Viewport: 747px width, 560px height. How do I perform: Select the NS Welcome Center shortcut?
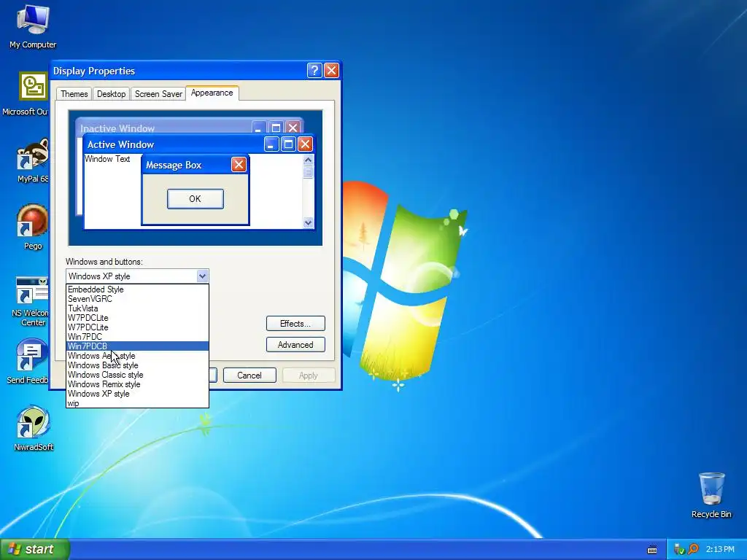tap(31, 301)
